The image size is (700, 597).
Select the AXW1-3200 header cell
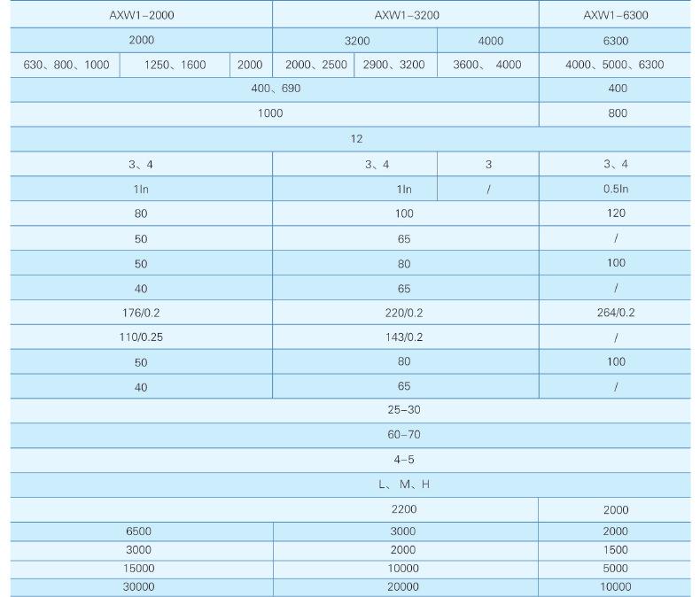[x=405, y=15]
